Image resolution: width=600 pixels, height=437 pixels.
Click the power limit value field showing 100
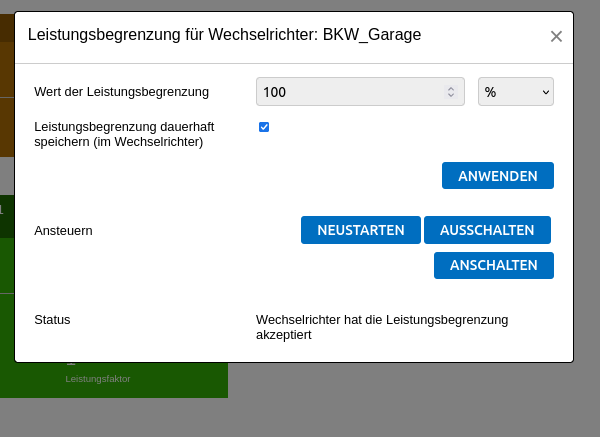[360, 92]
